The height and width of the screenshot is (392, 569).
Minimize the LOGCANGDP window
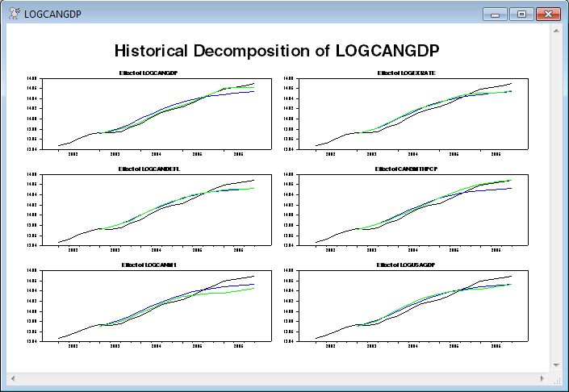tap(494, 14)
